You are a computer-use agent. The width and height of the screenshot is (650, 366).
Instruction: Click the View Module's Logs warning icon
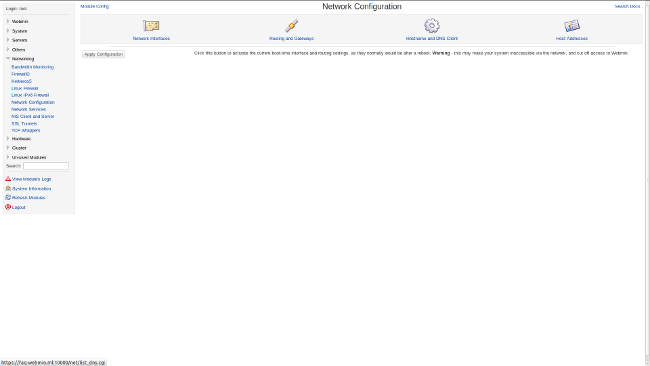(8, 179)
